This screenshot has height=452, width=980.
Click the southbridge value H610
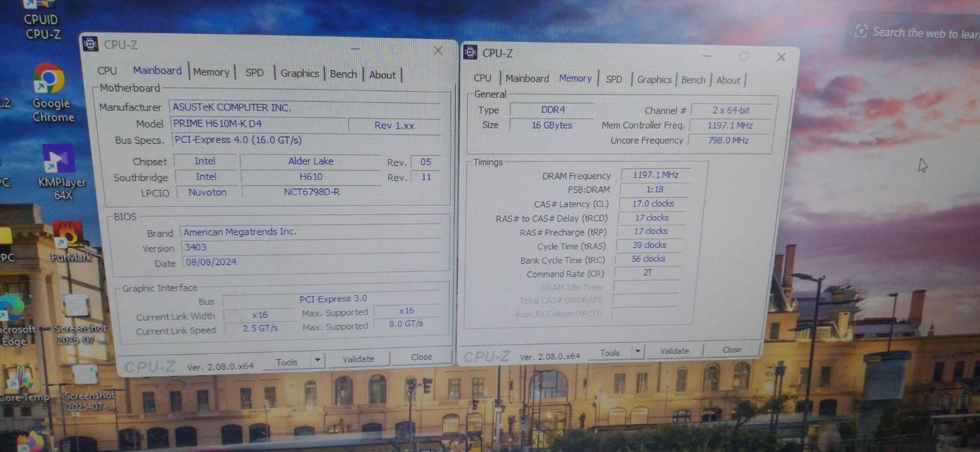tap(310, 176)
